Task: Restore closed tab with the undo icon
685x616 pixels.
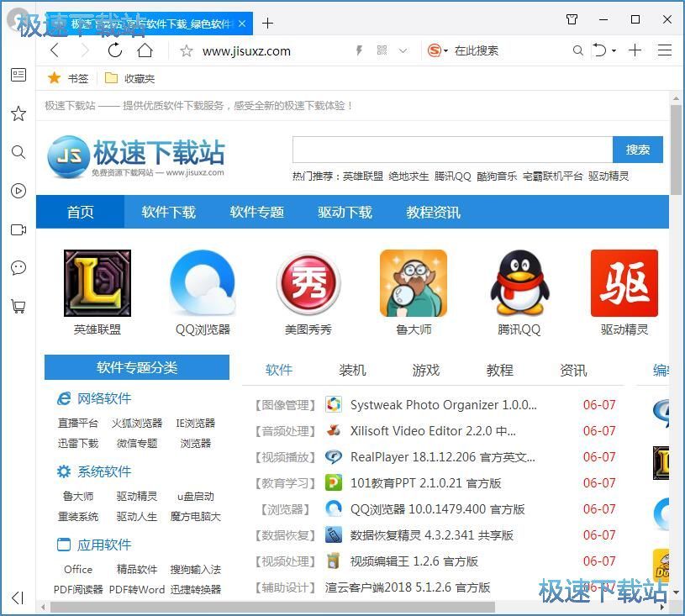Action: tap(599, 50)
